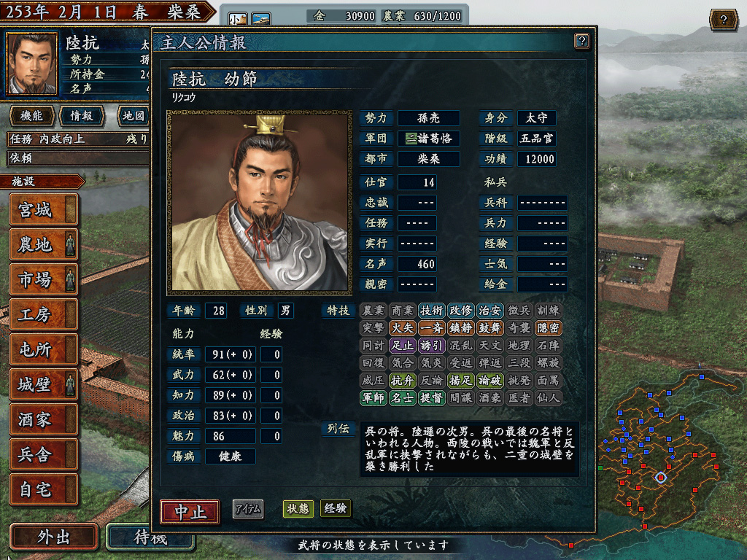Open the アイテム items button
The width and height of the screenshot is (747, 560).
pos(248,509)
